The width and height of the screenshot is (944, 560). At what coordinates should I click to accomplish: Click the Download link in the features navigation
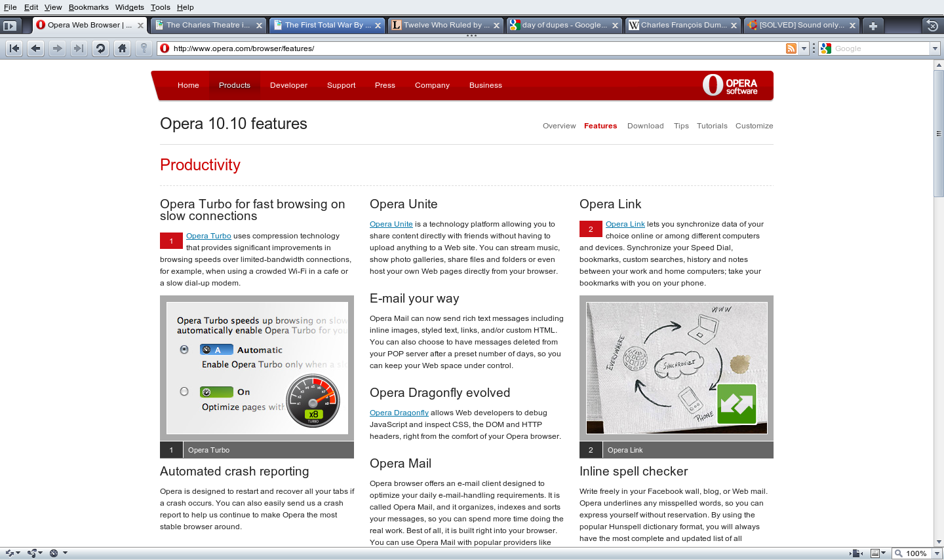[645, 126]
